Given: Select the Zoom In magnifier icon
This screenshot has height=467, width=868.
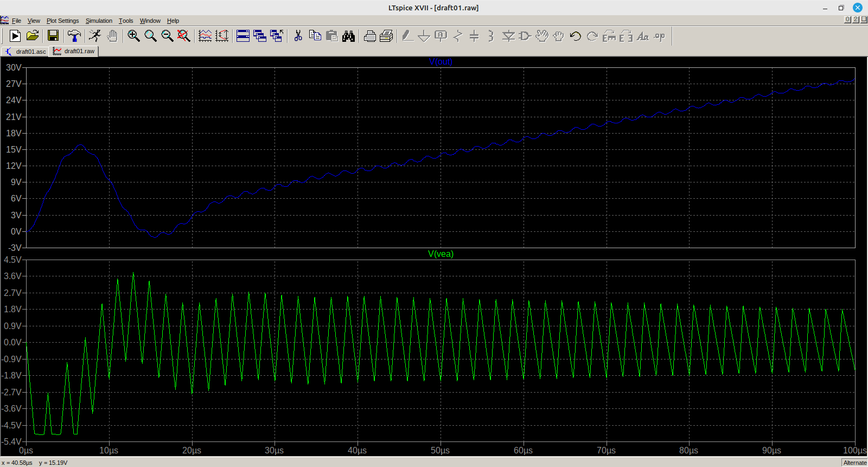Looking at the screenshot, I should [133, 36].
